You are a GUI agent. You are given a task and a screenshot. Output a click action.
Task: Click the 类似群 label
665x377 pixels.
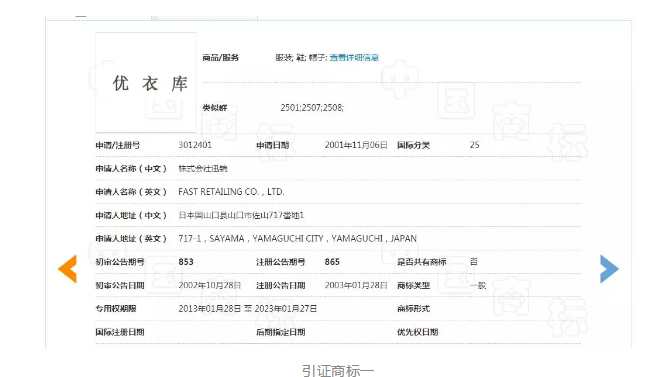click(x=215, y=108)
